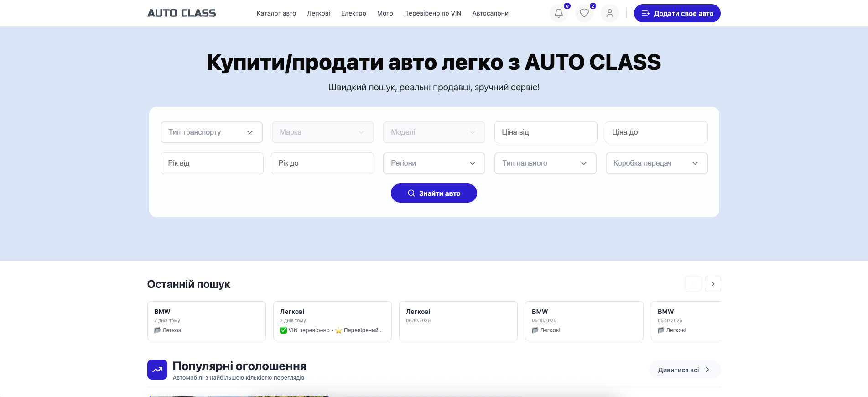
Task: Click the previous arrow in Останній пошук
Action: (x=692, y=284)
